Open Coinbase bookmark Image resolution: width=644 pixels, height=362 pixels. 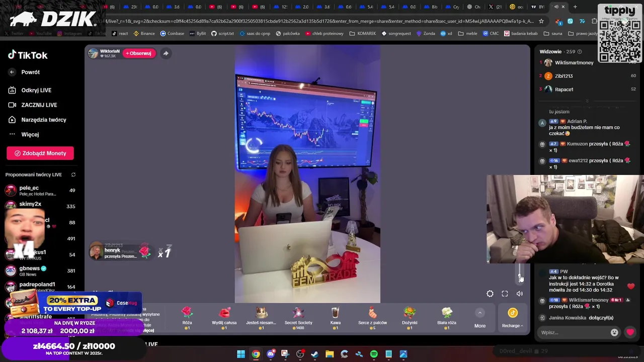pos(172,33)
